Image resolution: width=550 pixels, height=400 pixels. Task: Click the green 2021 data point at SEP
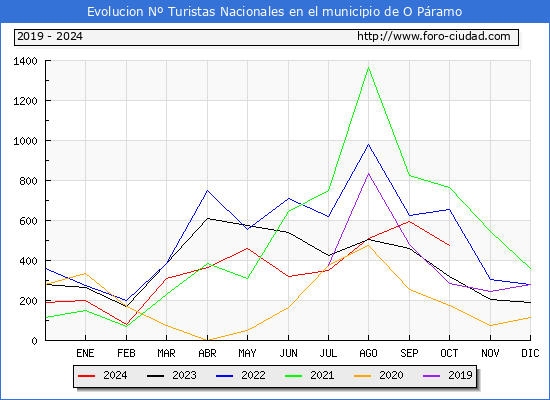(409, 175)
